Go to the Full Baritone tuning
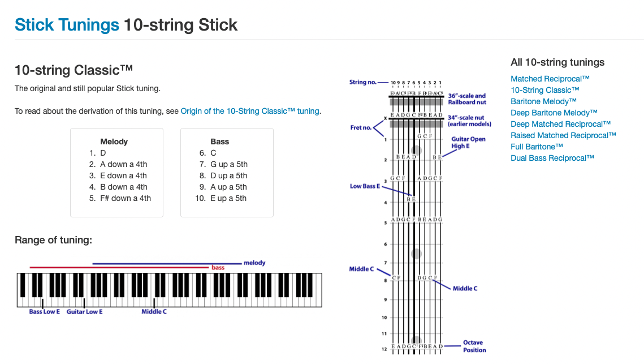Viewport: 644px width, 364px height. (537, 147)
